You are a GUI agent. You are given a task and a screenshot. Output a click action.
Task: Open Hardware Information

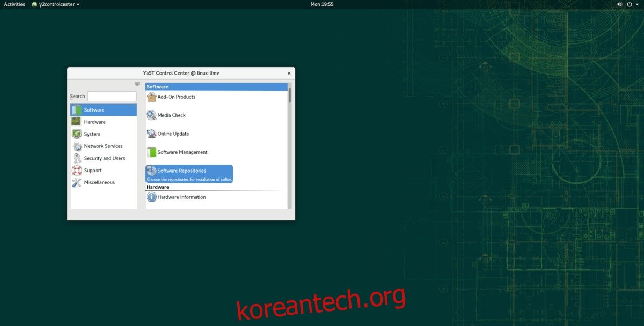[181, 197]
